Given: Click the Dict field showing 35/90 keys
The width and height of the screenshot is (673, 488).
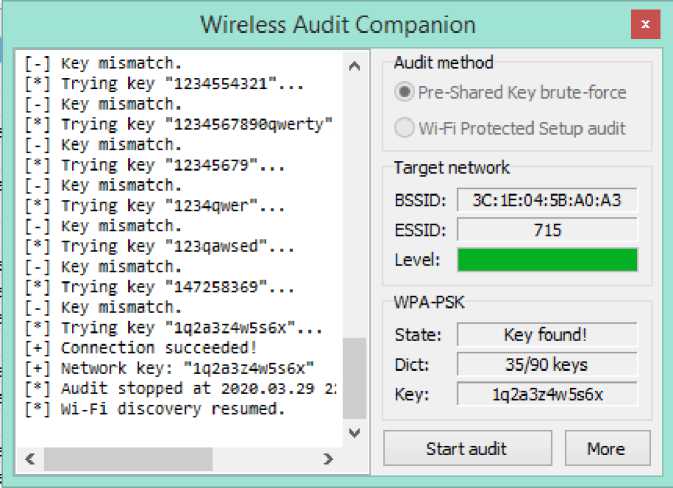Looking at the screenshot, I should [x=547, y=364].
